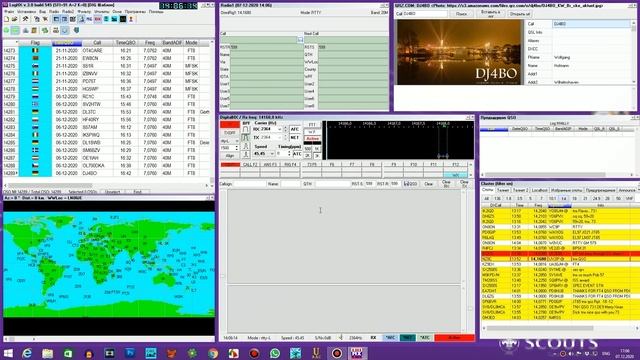Click the sort arrow before the Flag column header
Image resolution: width=640 pixels, height=360 pixels.
click(x=17, y=42)
